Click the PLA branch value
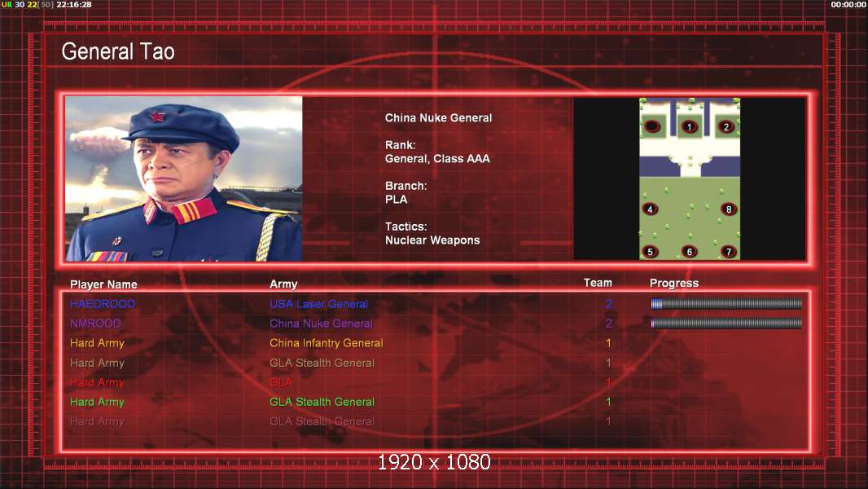868x489 pixels. point(396,200)
